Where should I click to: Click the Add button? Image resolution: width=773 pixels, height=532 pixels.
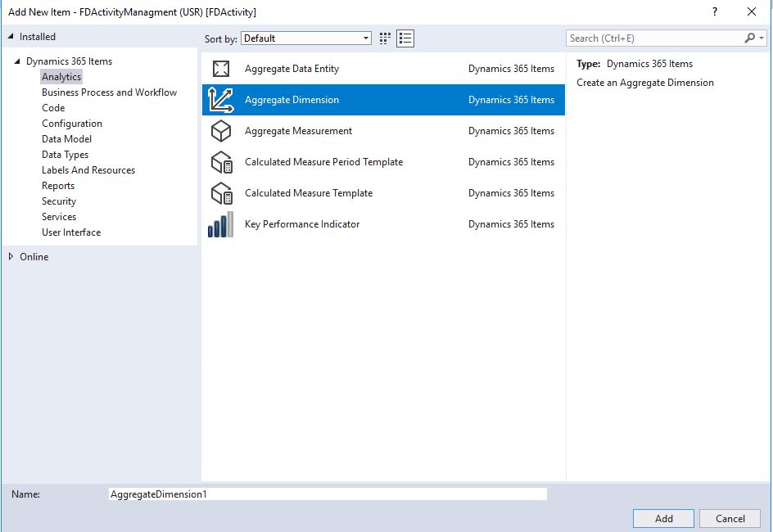[663, 518]
